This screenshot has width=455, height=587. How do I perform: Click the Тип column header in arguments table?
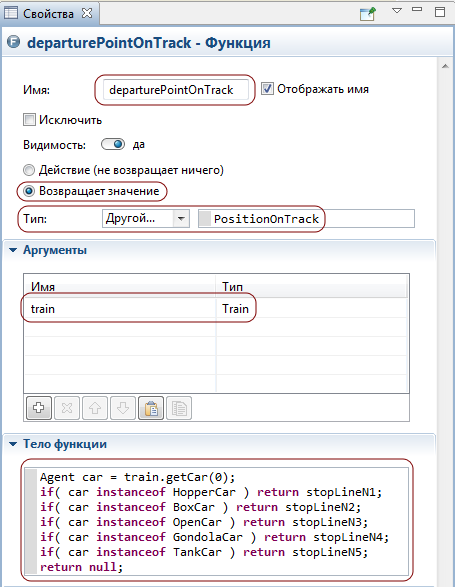[x=312, y=286]
